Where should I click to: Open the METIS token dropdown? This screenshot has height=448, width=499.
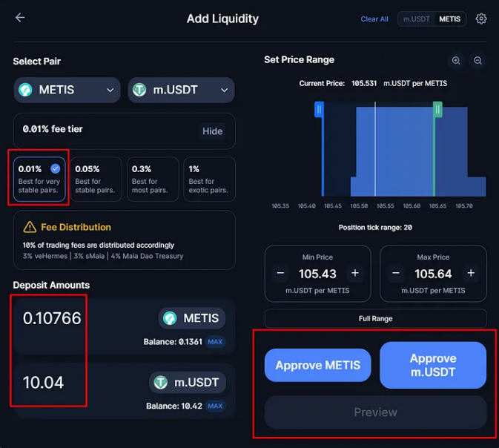[x=67, y=90]
